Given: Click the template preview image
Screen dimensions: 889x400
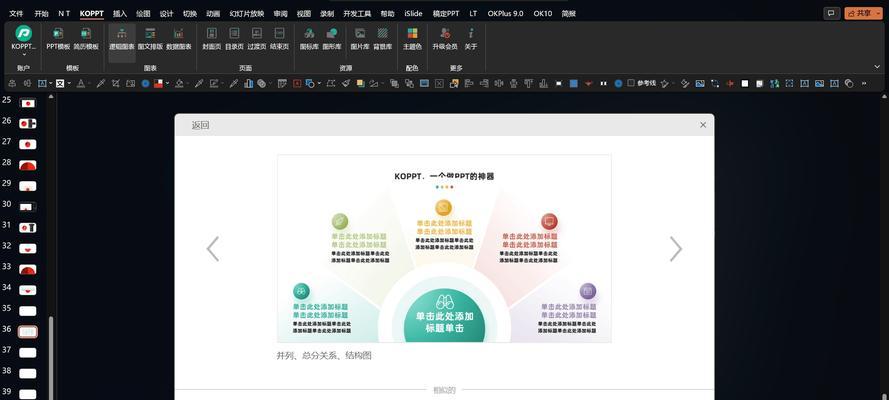Looking at the screenshot, I should pos(444,248).
